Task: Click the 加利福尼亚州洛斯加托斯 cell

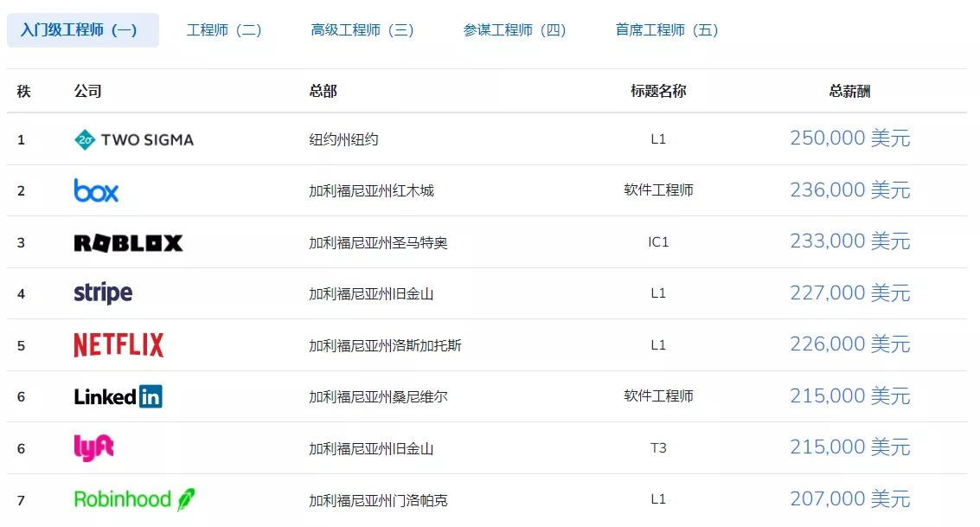Action: point(385,345)
